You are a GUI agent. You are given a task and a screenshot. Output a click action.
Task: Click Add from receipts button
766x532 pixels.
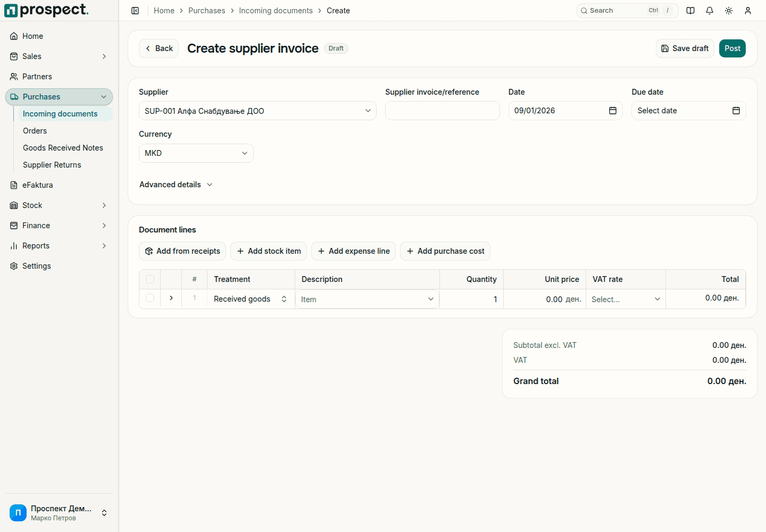click(182, 251)
